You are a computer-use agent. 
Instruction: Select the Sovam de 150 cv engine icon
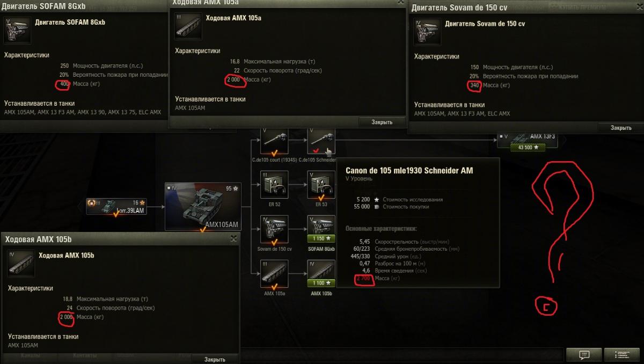(x=274, y=229)
